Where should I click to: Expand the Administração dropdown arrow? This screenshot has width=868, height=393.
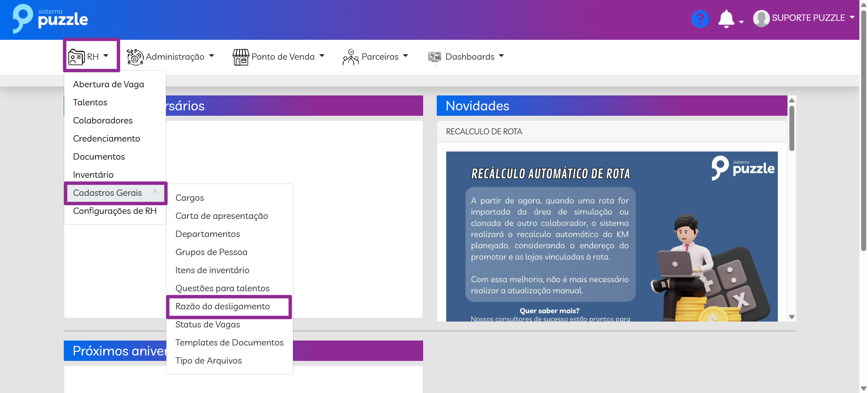212,56
